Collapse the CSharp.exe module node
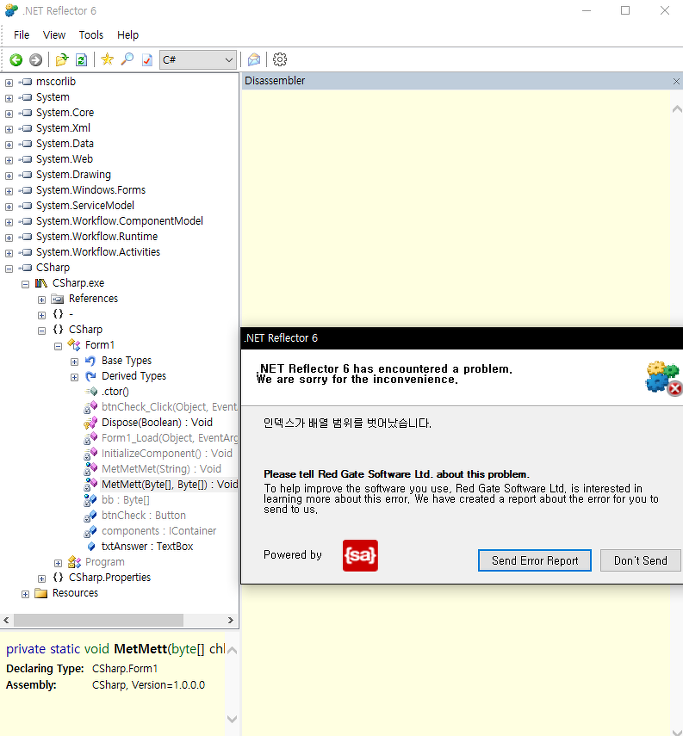 25,284
